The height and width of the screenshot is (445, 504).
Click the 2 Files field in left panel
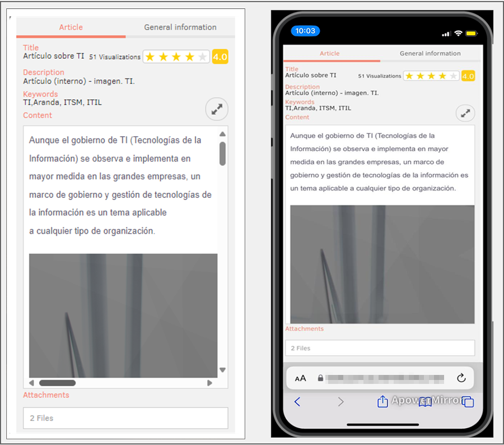click(125, 418)
